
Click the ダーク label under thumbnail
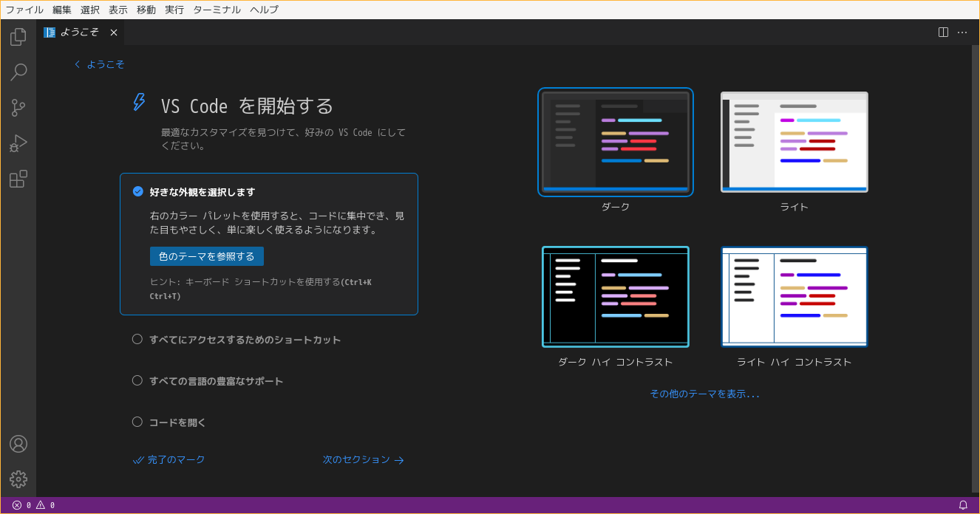(616, 207)
